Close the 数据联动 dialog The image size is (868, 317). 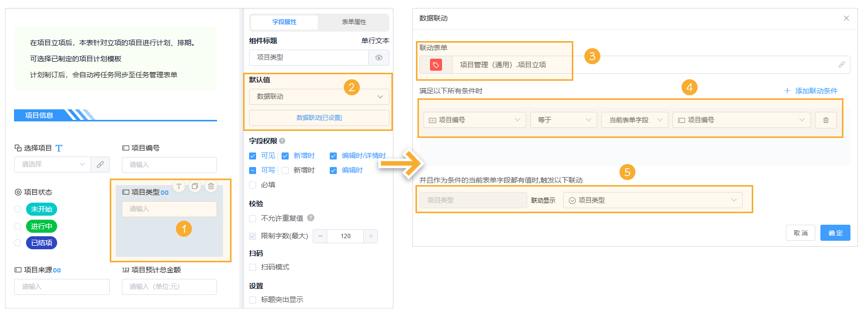(x=846, y=18)
